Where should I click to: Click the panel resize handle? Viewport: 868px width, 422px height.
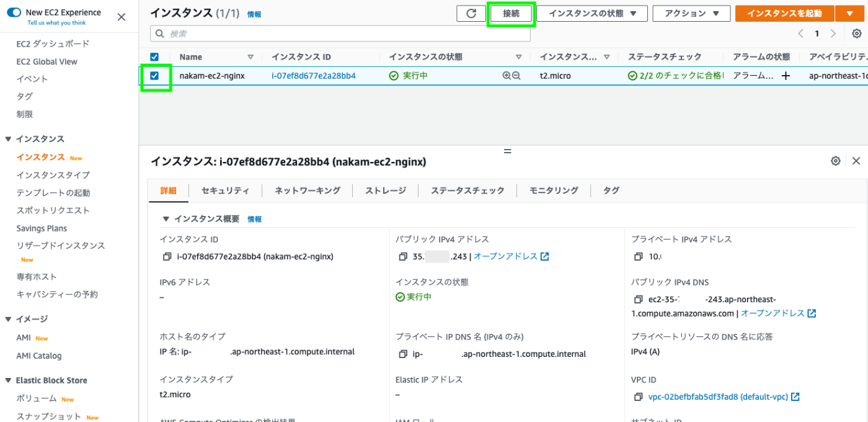pos(507,151)
